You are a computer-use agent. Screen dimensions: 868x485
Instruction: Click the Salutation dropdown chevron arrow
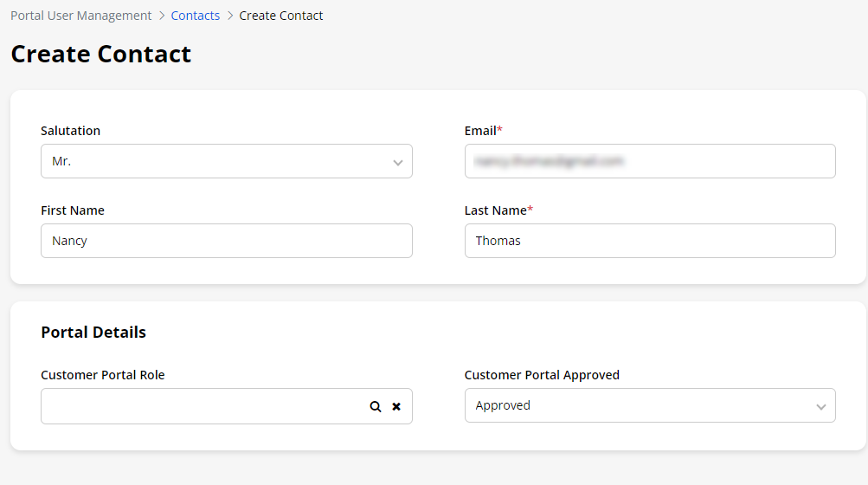tap(398, 162)
